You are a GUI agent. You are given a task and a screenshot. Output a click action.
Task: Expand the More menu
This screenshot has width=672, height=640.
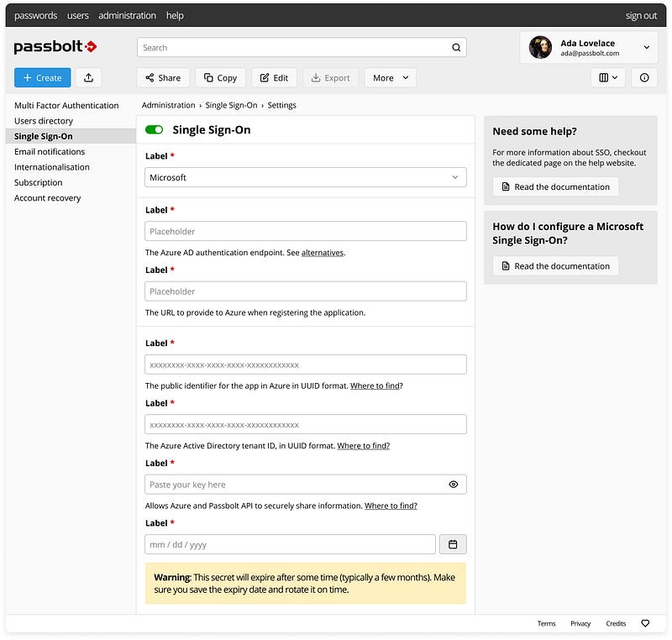(390, 77)
